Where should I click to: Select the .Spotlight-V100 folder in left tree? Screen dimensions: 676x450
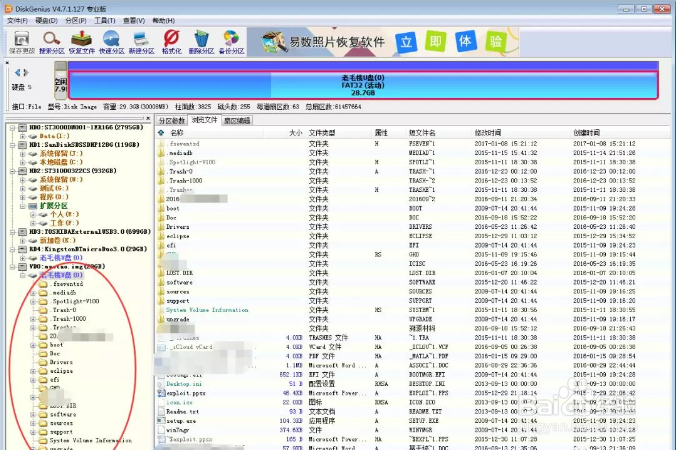point(75,301)
